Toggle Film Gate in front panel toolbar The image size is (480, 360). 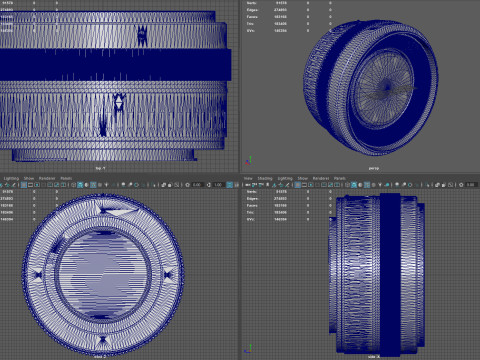[30, 184]
